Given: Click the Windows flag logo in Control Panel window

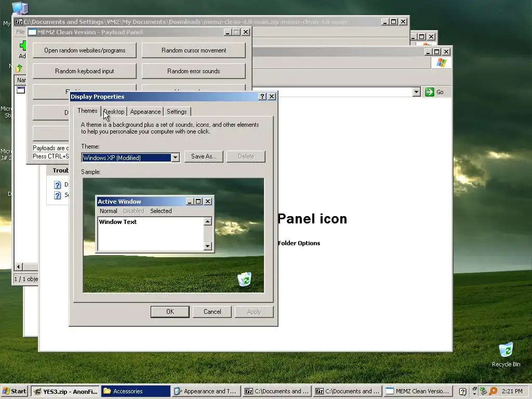Looking at the screenshot, I should point(442,62).
